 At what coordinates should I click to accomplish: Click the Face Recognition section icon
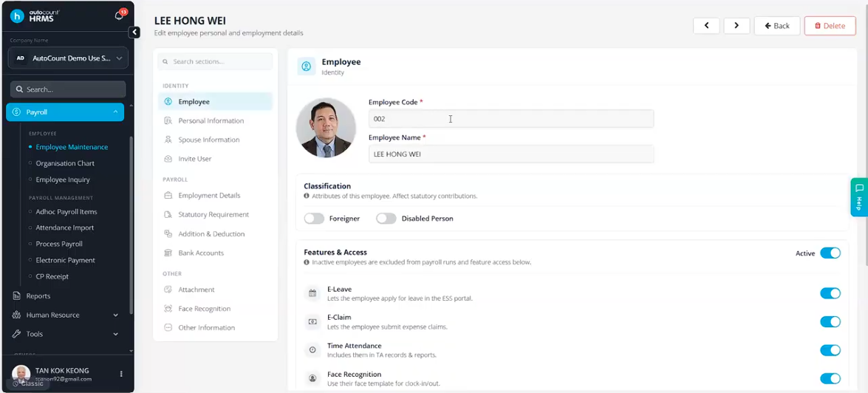pyautogui.click(x=168, y=309)
